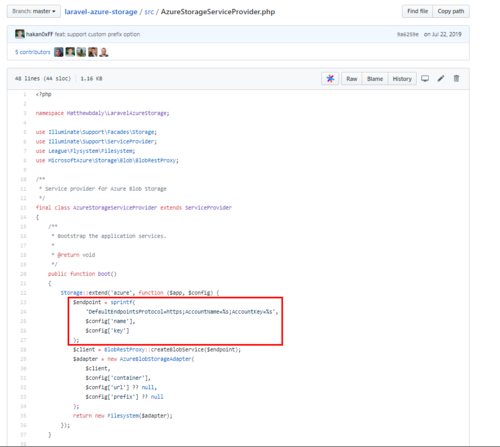Viewport: 500px width, 447px height.
Task: Open commit hash 9a6259e
Action: click(x=407, y=34)
